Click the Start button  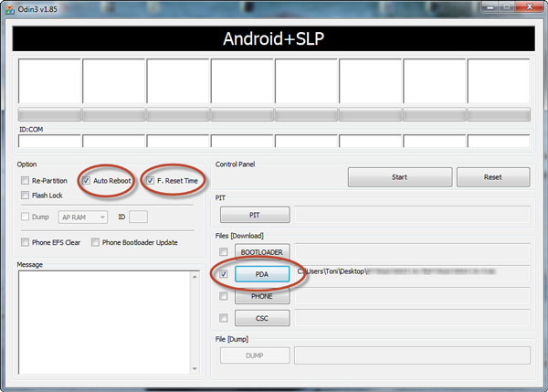pos(399,177)
